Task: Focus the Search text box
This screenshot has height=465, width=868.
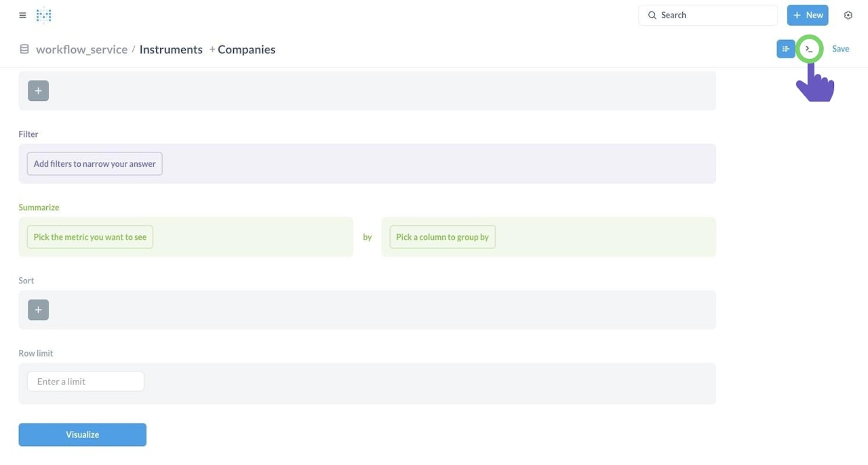Action: [708, 15]
